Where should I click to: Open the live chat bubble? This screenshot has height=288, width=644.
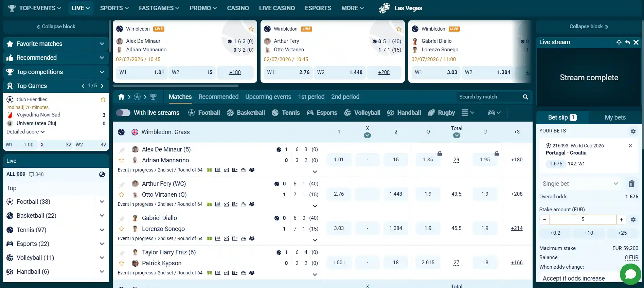coord(630,274)
